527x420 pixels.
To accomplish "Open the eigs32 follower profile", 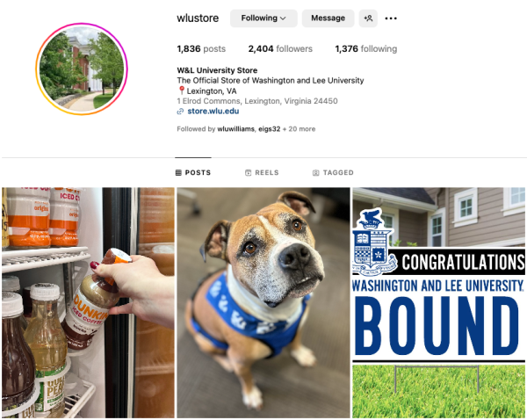I will tap(270, 129).
